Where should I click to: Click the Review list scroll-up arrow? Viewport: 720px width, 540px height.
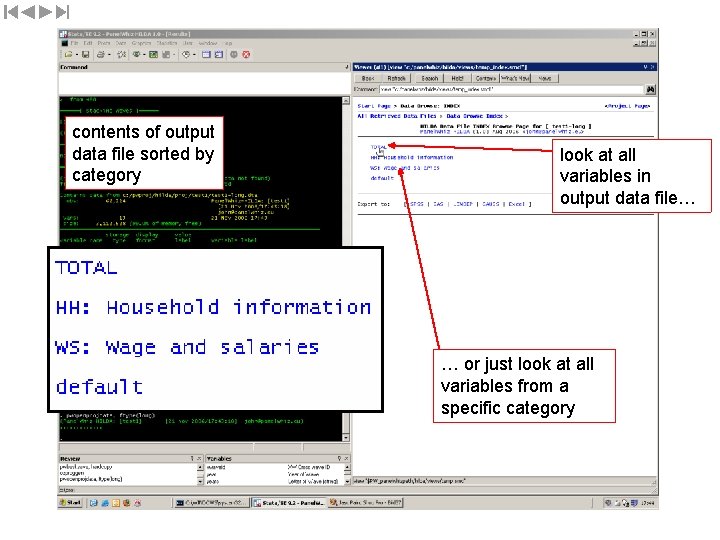coord(200,467)
